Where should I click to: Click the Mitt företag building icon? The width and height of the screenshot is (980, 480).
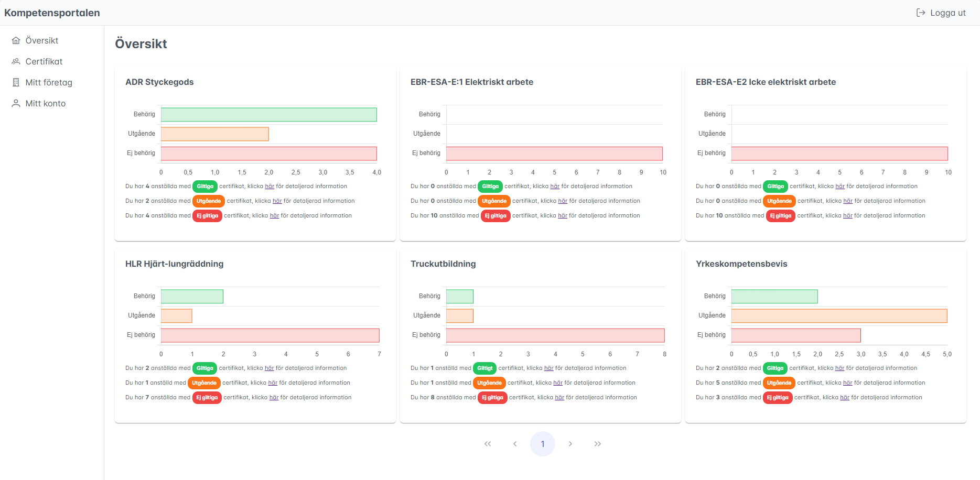(x=16, y=82)
